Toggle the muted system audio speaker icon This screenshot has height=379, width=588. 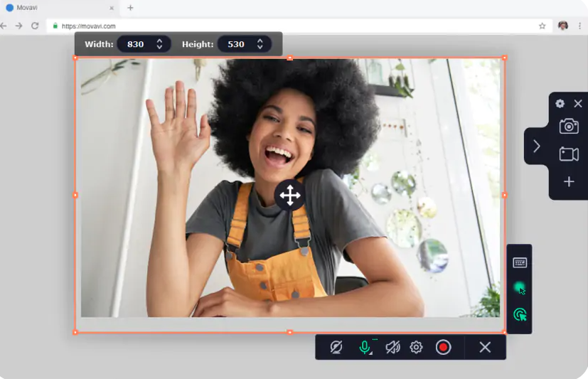pyautogui.click(x=392, y=347)
